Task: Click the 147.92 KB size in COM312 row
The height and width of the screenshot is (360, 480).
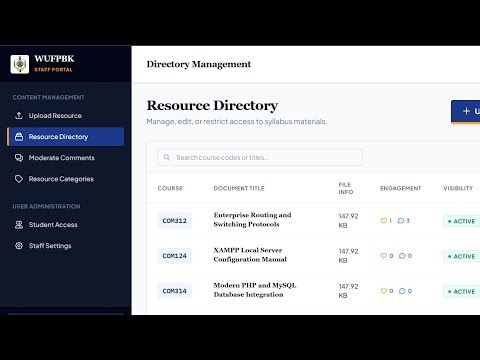Action: click(348, 221)
